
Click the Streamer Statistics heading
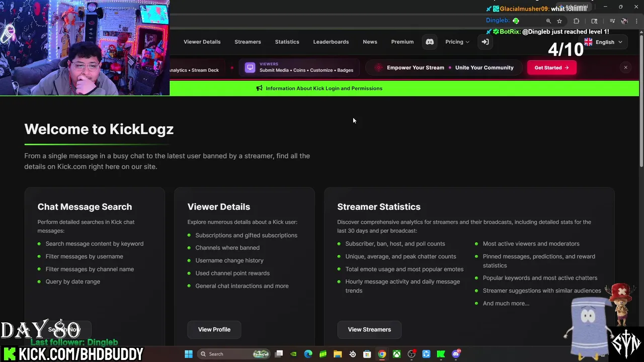(x=378, y=207)
